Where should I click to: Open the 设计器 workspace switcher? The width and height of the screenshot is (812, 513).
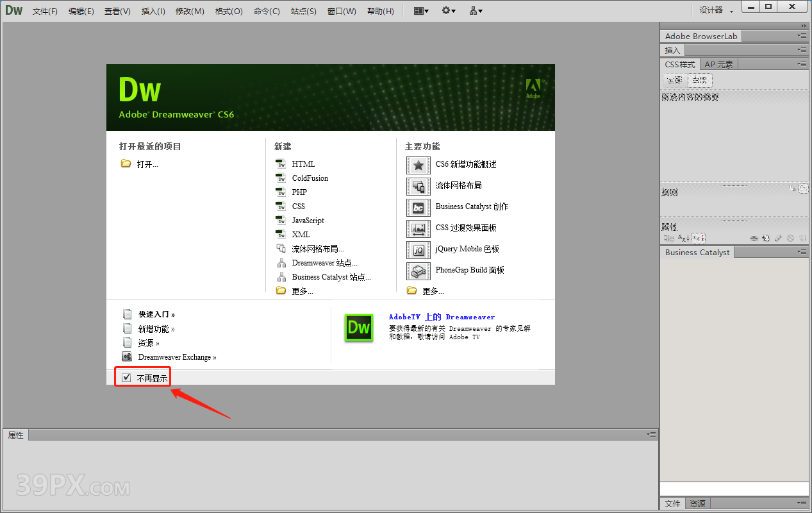[x=716, y=10]
